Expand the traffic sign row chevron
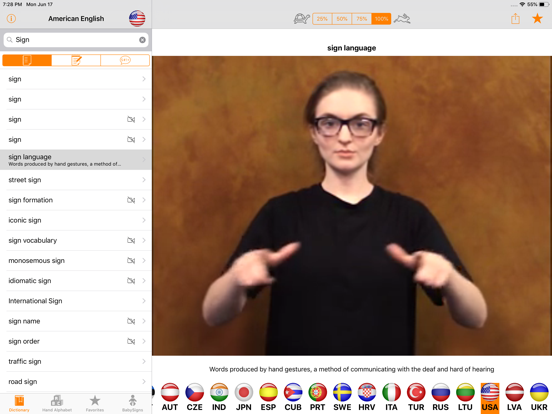The height and width of the screenshot is (414, 552). [x=144, y=361]
